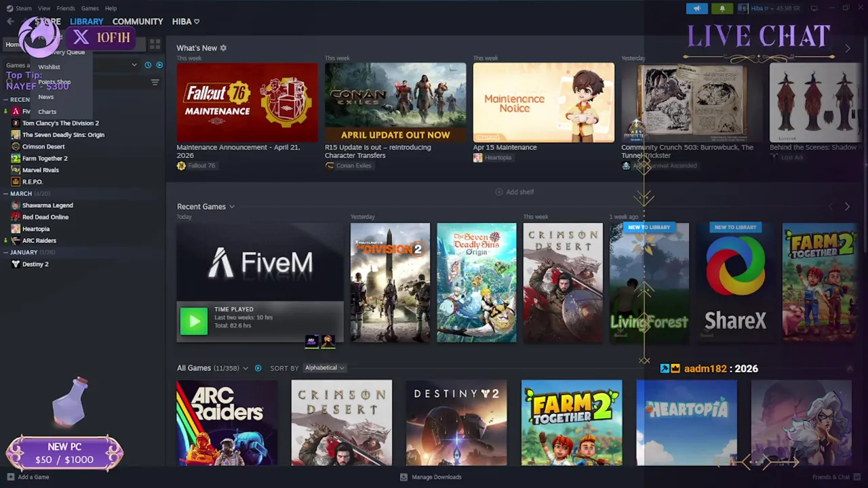Toggle ready-to-play filter beside All Games
The height and width of the screenshot is (488, 868).
[258, 368]
